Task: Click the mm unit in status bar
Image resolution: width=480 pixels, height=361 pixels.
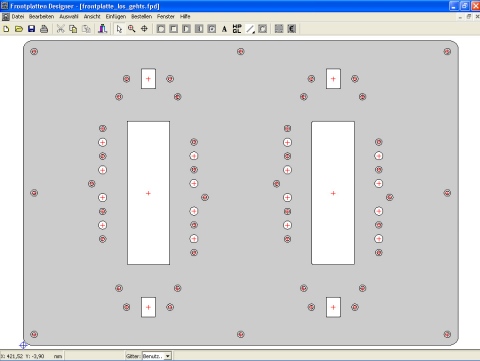Action: (58, 356)
